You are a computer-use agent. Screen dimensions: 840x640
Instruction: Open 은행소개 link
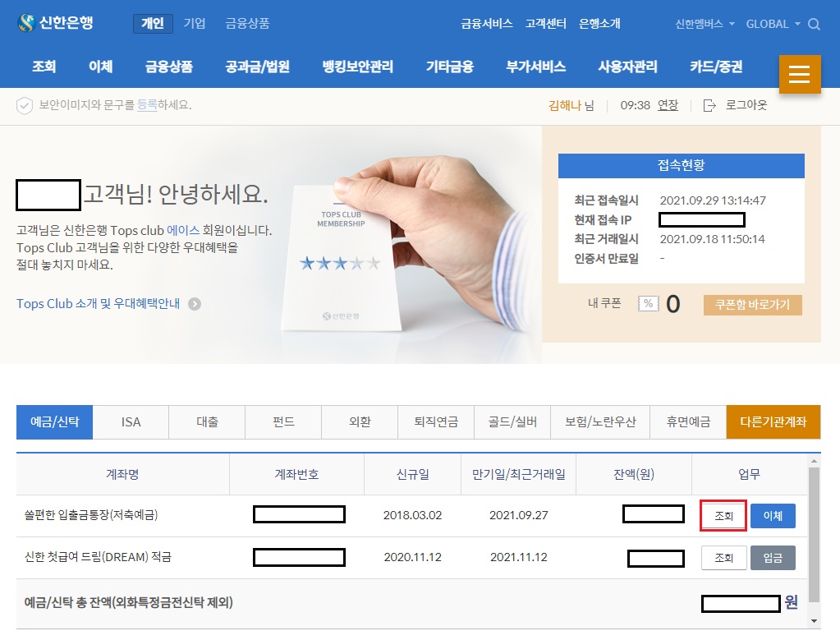click(599, 24)
